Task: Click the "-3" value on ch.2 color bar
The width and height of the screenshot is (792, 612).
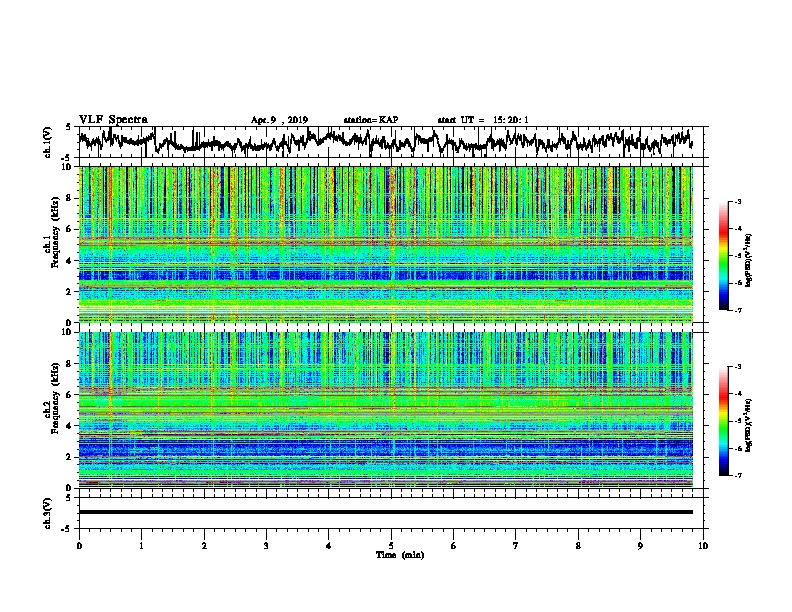Action: coord(738,367)
